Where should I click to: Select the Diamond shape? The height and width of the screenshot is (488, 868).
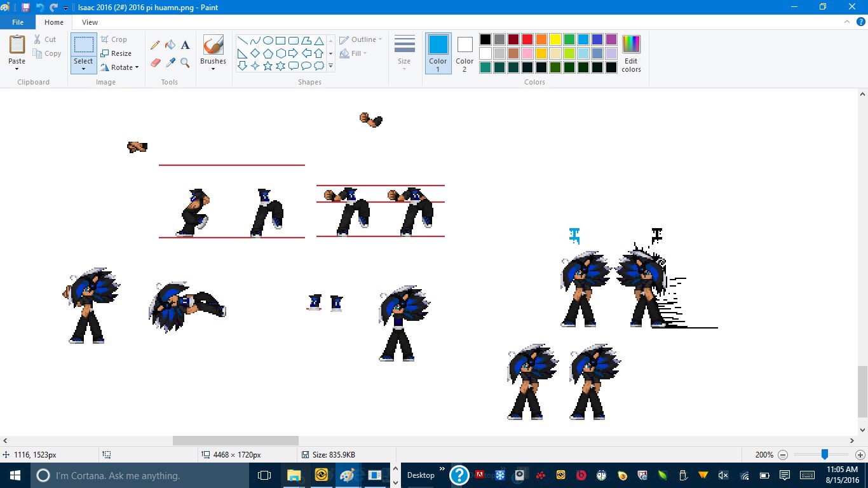pos(255,53)
